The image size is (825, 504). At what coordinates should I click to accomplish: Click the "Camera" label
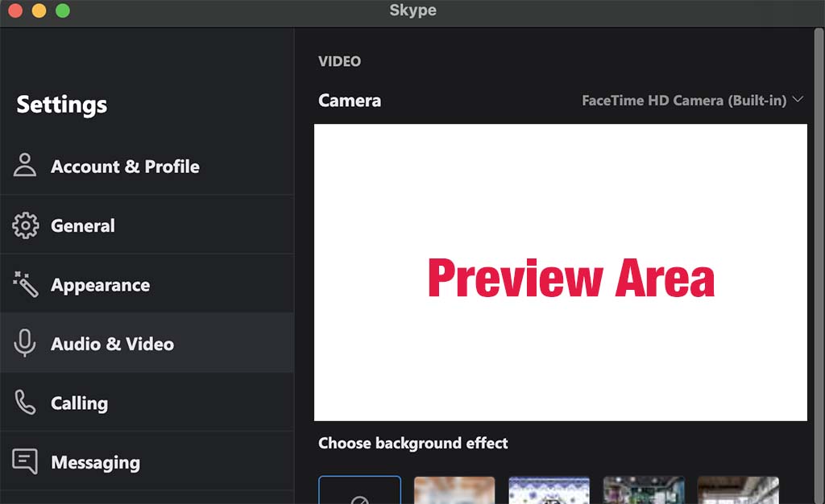(350, 101)
